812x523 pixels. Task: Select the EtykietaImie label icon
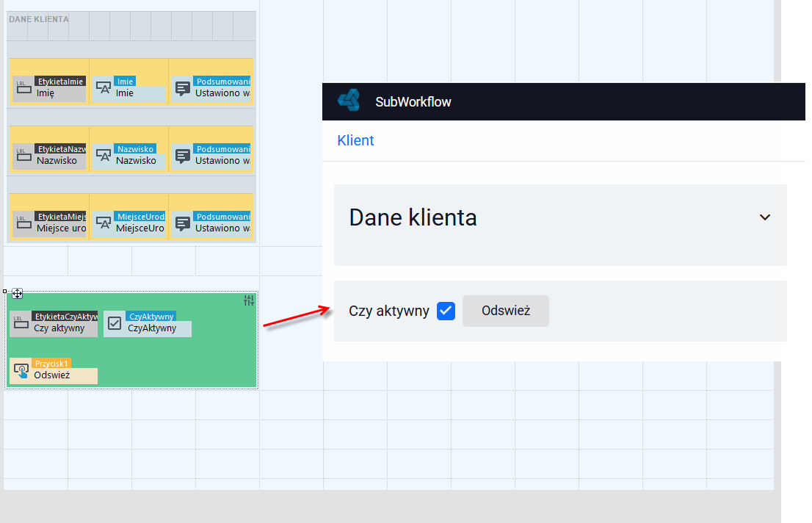23,87
